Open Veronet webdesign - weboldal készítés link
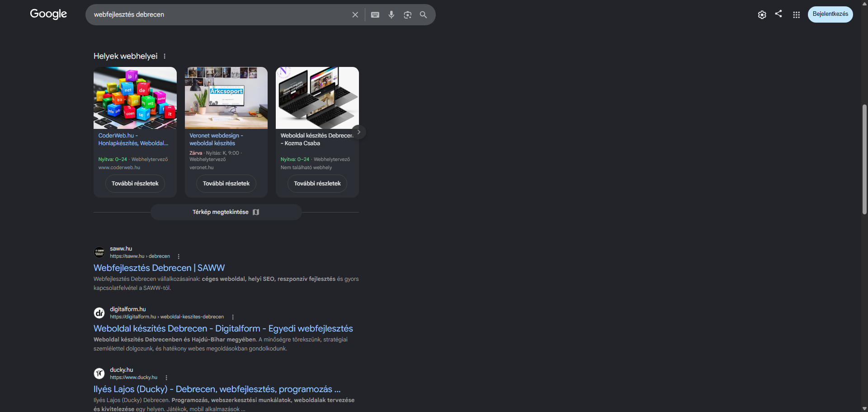The width and height of the screenshot is (868, 412). [216, 139]
